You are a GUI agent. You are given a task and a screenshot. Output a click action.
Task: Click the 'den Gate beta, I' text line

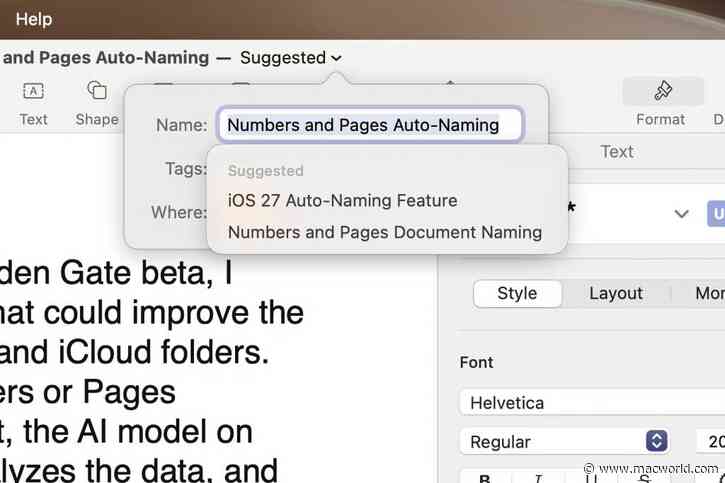pyautogui.click(x=116, y=273)
